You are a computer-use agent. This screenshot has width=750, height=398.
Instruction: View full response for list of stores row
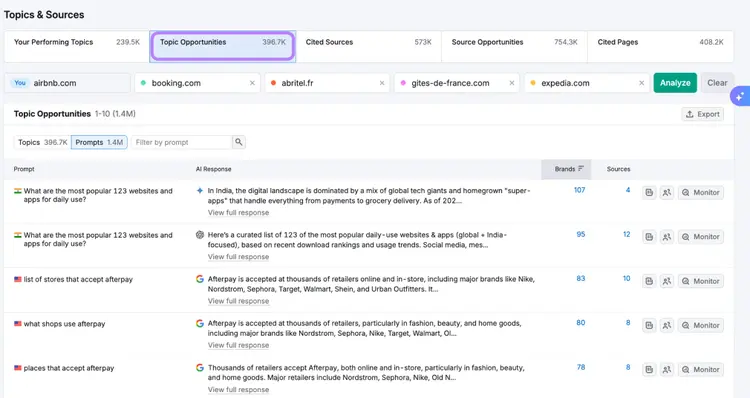coord(238,301)
